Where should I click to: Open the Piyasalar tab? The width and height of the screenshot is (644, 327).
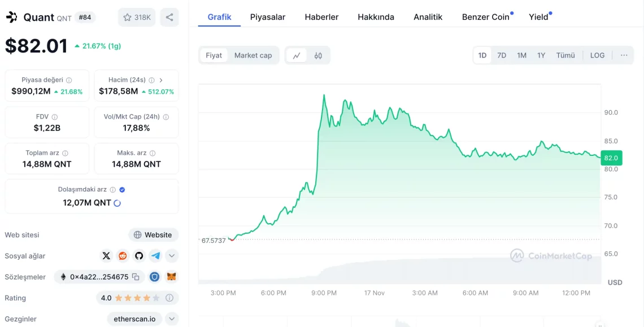[x=268, y=17]
